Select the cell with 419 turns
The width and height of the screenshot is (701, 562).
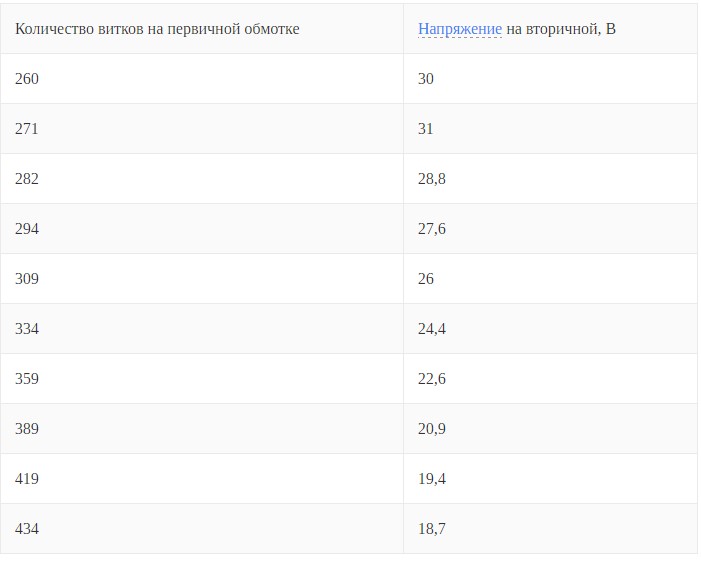[x=27, y=479]
